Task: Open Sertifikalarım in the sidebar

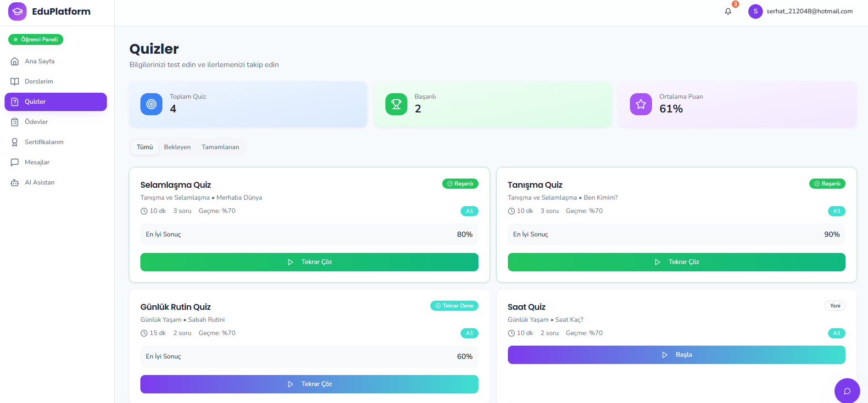Action: 56,142
